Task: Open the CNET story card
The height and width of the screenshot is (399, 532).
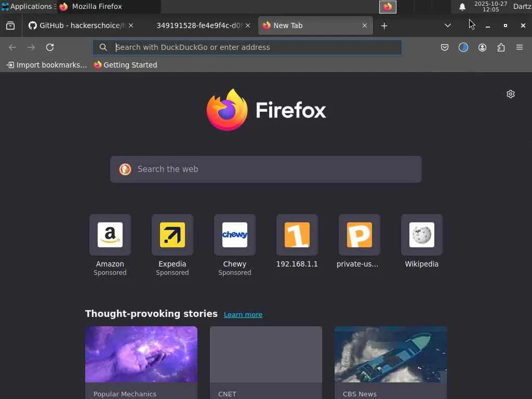Action: click(265, 362)
